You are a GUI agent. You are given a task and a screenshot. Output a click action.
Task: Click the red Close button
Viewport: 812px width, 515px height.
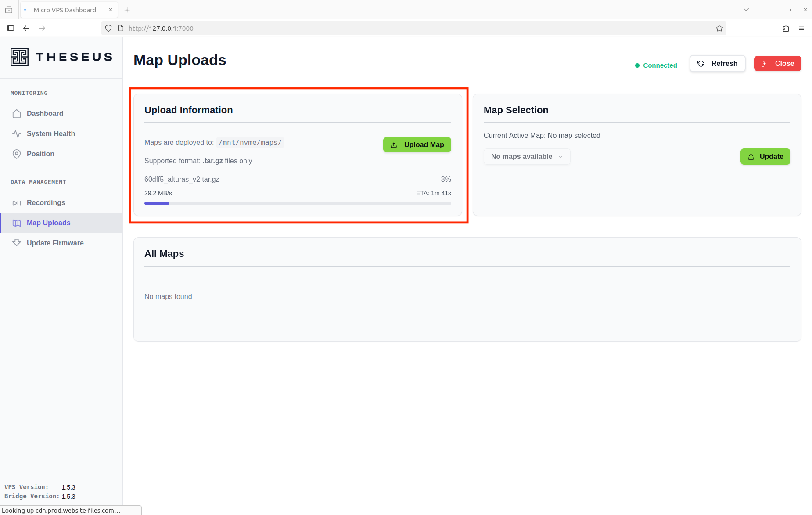tap(777, 64)
